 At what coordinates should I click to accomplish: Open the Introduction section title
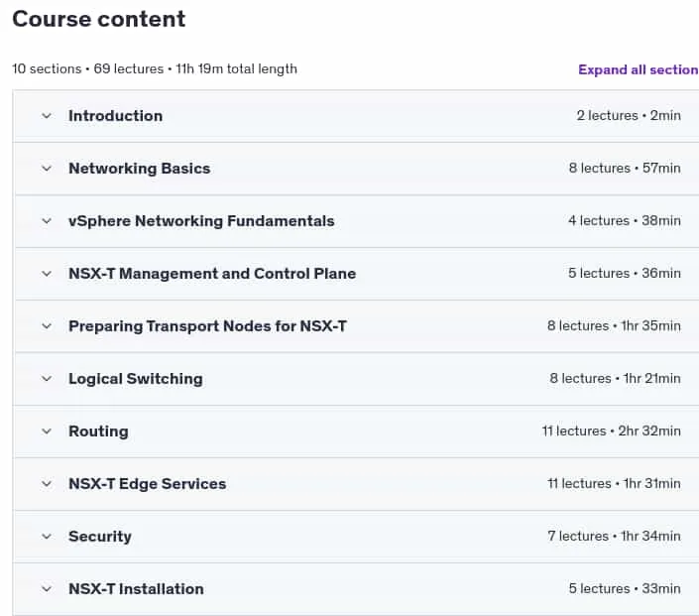(115, 116)
